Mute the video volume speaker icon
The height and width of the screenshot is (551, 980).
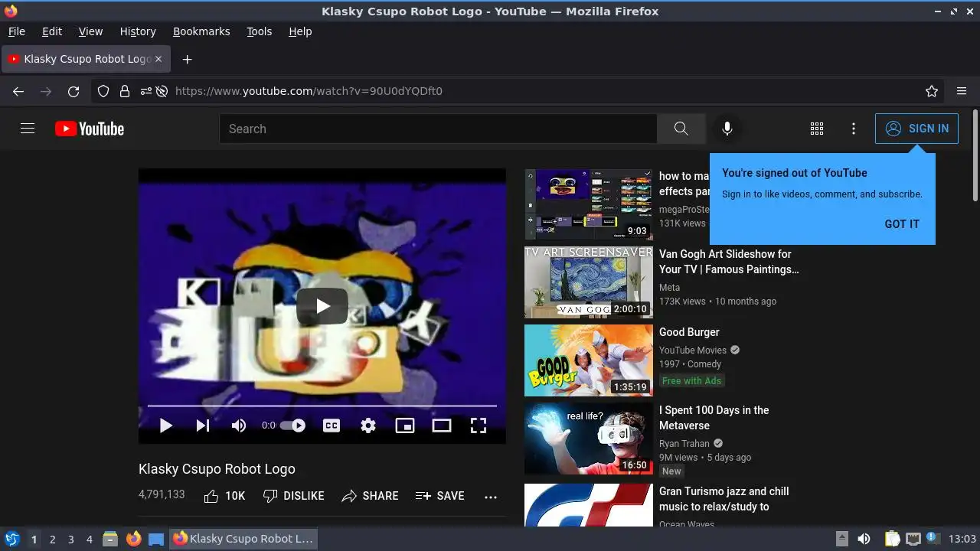click(239, 425)
